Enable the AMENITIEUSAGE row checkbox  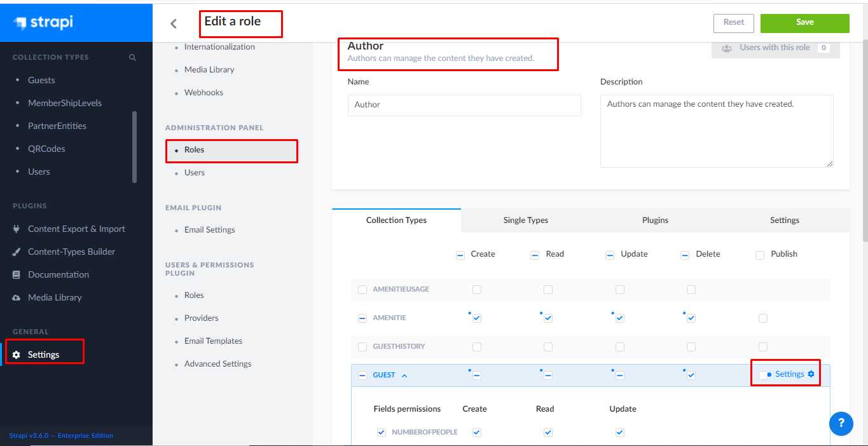(x=362, y=290)
